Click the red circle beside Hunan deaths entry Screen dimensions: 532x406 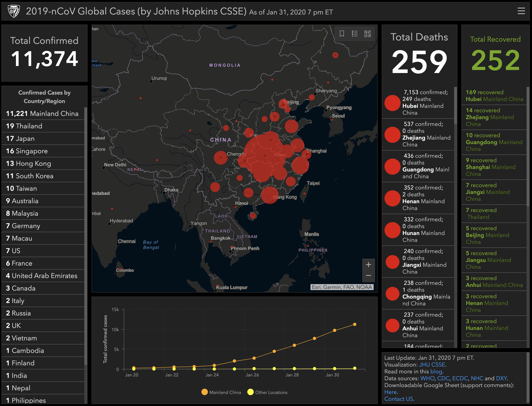click(x=392, y=230)
